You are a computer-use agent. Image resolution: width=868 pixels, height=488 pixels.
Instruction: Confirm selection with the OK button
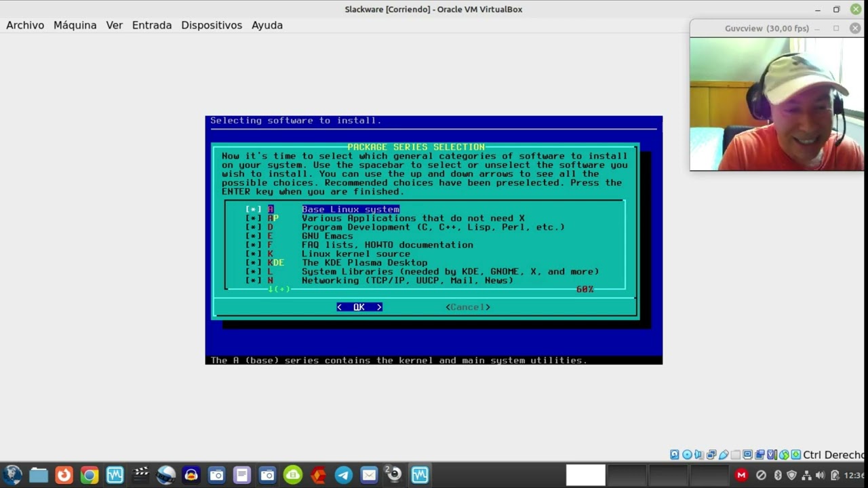tap(359, 307)
